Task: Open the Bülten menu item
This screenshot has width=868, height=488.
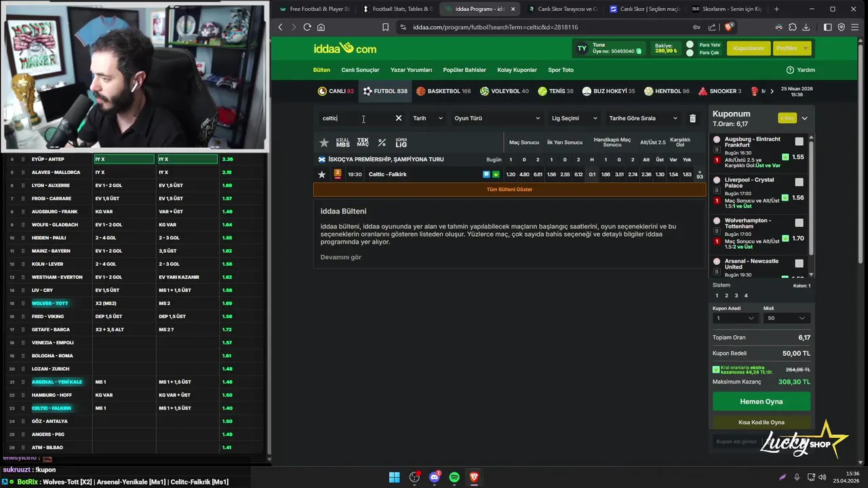Action: tap(321, 70)
